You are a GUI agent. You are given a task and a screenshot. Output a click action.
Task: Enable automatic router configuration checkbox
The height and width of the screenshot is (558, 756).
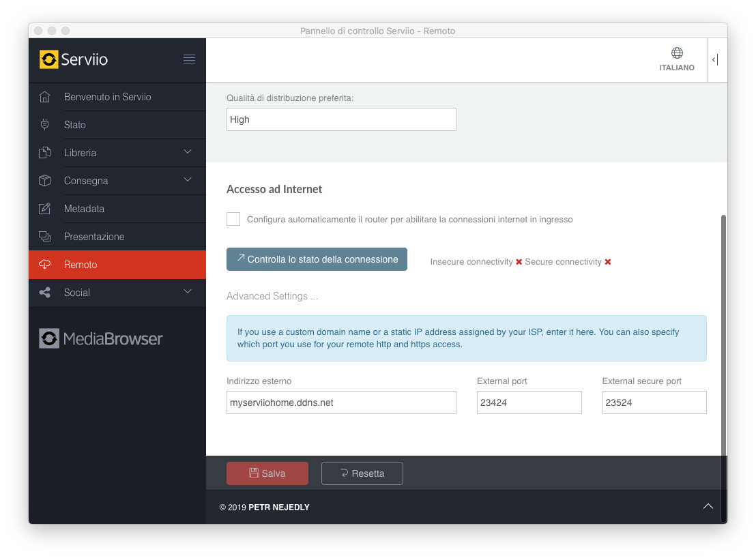(x=233, y=219)
